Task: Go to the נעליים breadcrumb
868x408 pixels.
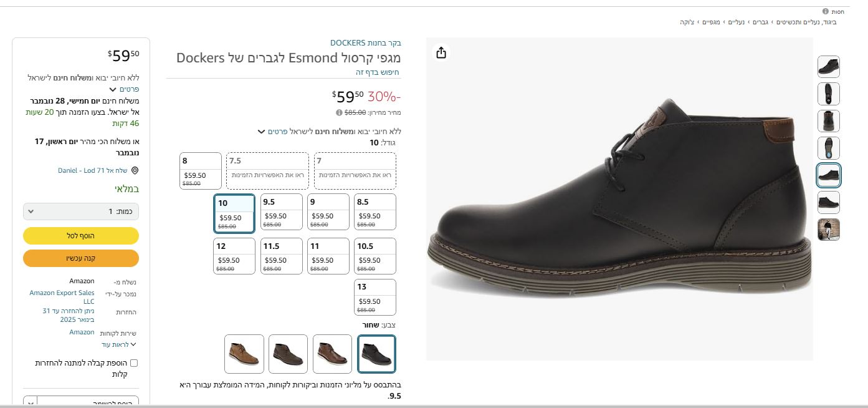Action: pyautogui.click(x=737, y=22)
